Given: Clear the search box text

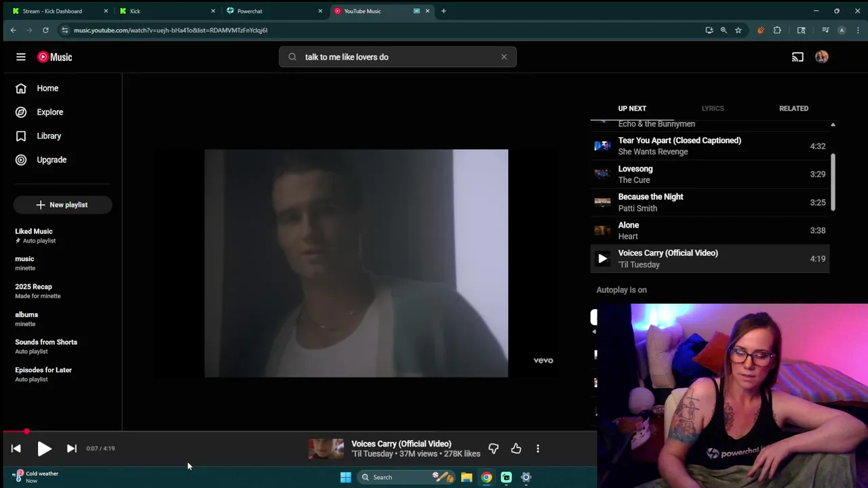Looking at the screenshot, I should [x=504, y=57].
